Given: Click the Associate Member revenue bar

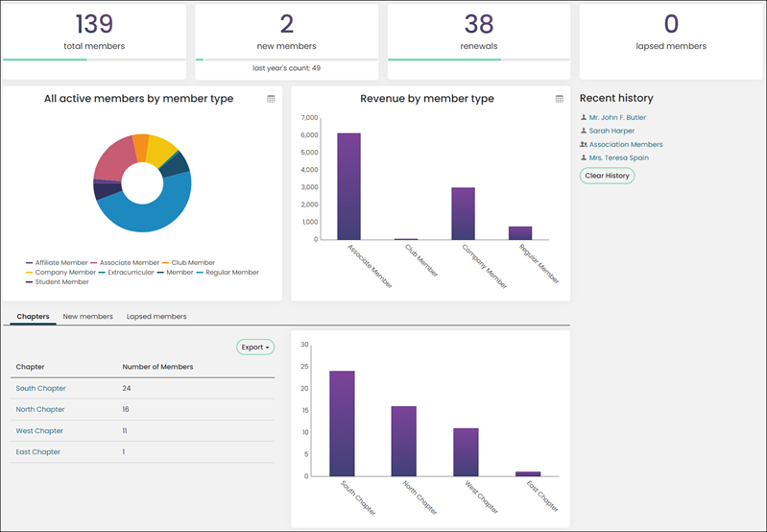Looking at the screenshot, I should click(x=348, y=186).
